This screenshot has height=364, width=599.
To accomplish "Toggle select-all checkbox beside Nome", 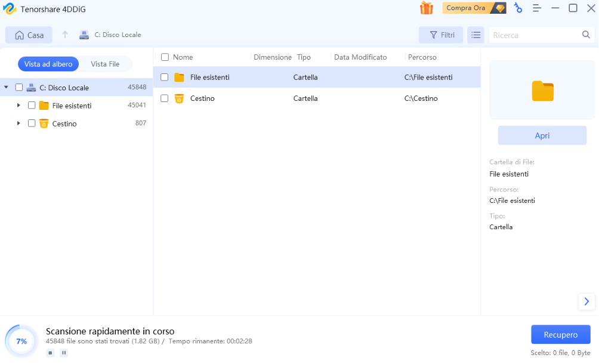I will tap(165, 57).
